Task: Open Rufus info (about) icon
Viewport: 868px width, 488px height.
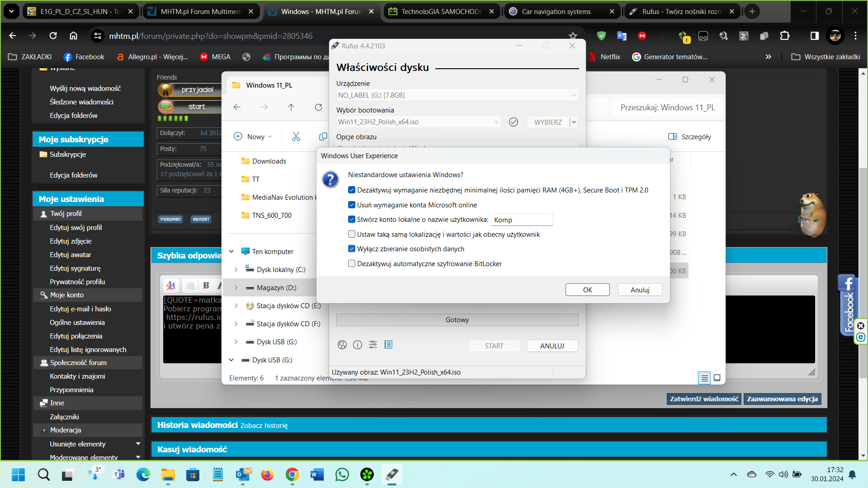Action: pyautogui.click(x=358, y=345)
